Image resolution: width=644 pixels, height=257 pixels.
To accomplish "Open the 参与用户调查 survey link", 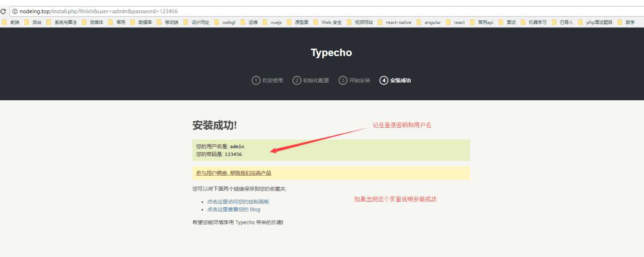I will pos(234,173).
